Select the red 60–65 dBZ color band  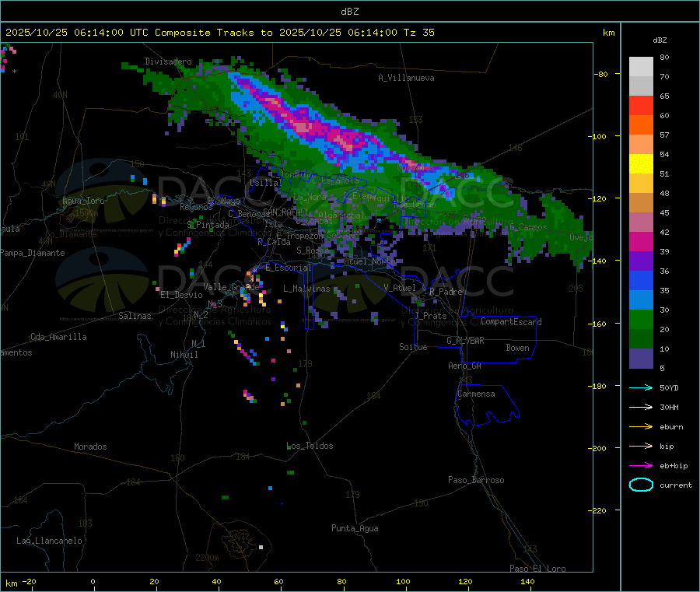641,105
